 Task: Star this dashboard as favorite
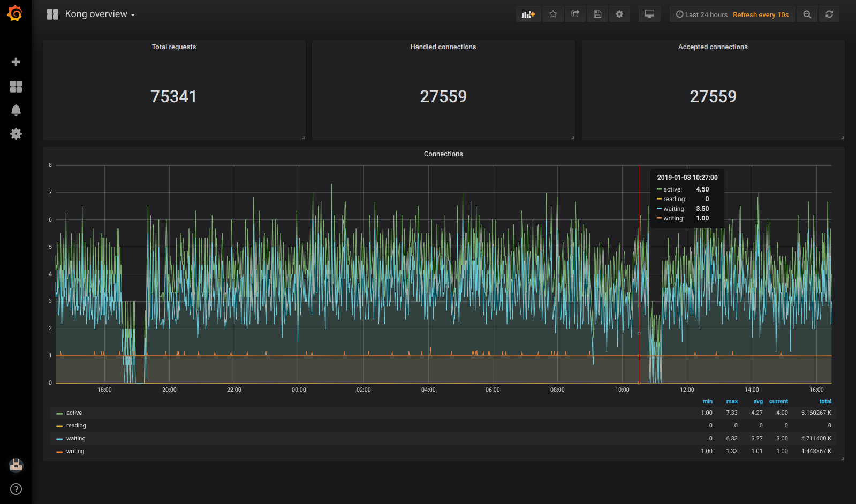pyautogui.click(x=553, y=14)
